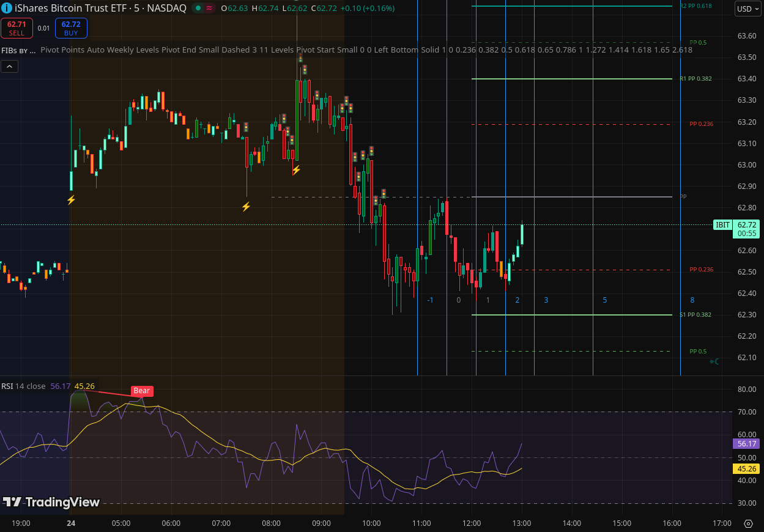Click lightning bolt event marker near 24 date start
Screen dimensions: 764x532
[71, 200]
